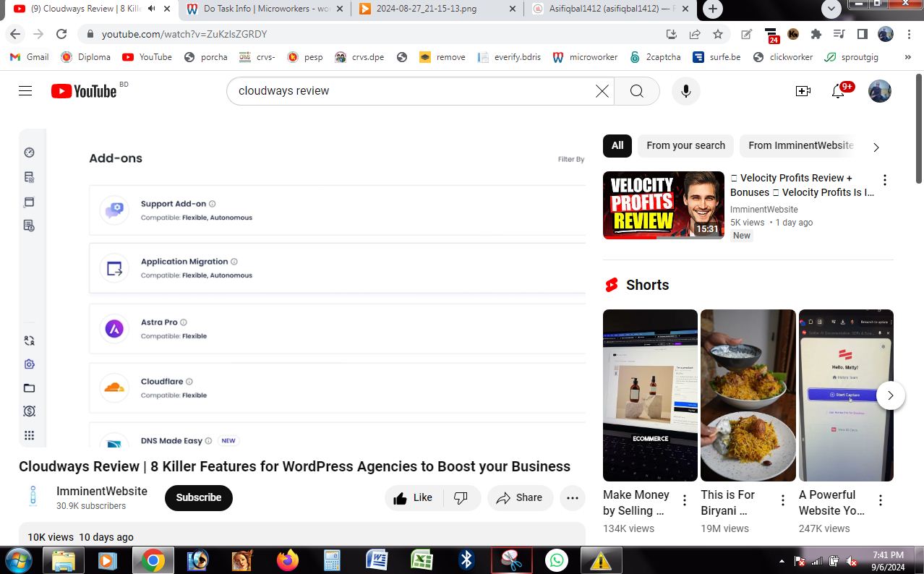Click the system volume tray icon
The height and width of the screenshot is (574, 924).
pyautogui.click(x=851, y=561)
